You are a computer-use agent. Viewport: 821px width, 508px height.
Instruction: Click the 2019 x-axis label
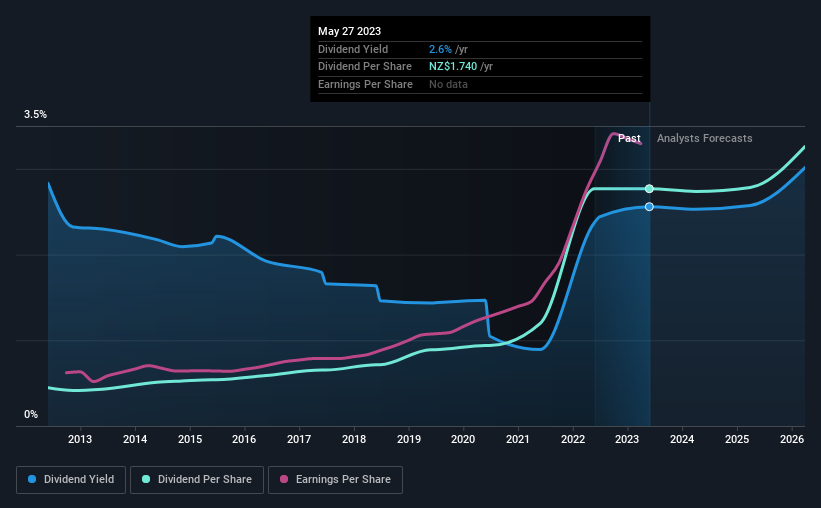point(408,439)
